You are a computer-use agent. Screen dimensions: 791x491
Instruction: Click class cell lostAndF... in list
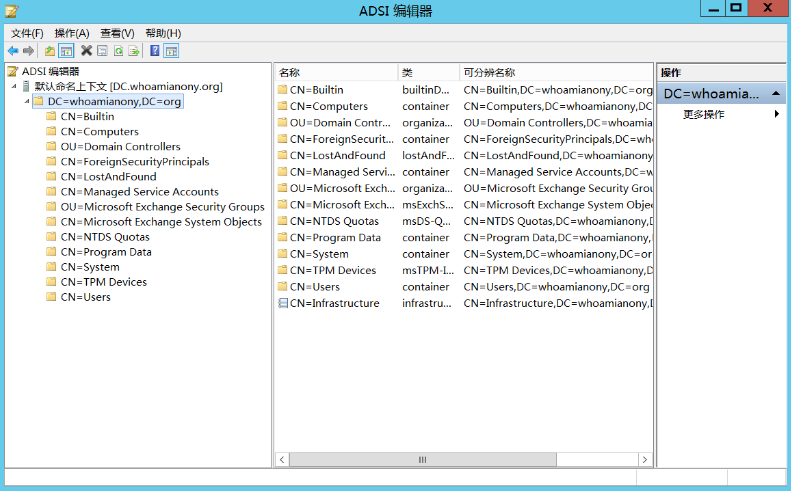428,155
